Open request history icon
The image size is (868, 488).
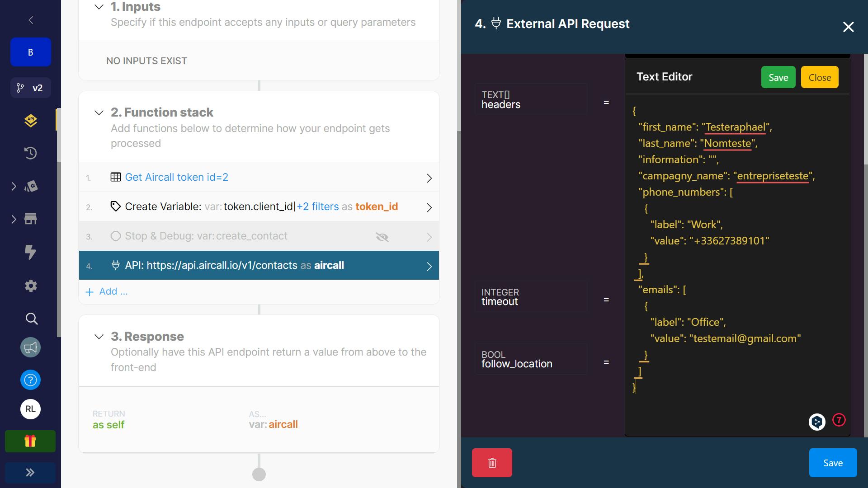pos(31,153)
